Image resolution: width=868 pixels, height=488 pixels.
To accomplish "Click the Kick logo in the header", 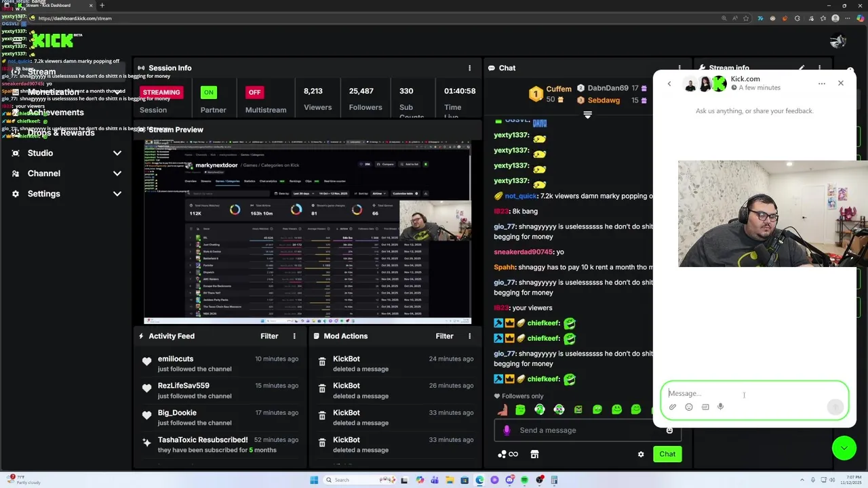I will (52, 41).
